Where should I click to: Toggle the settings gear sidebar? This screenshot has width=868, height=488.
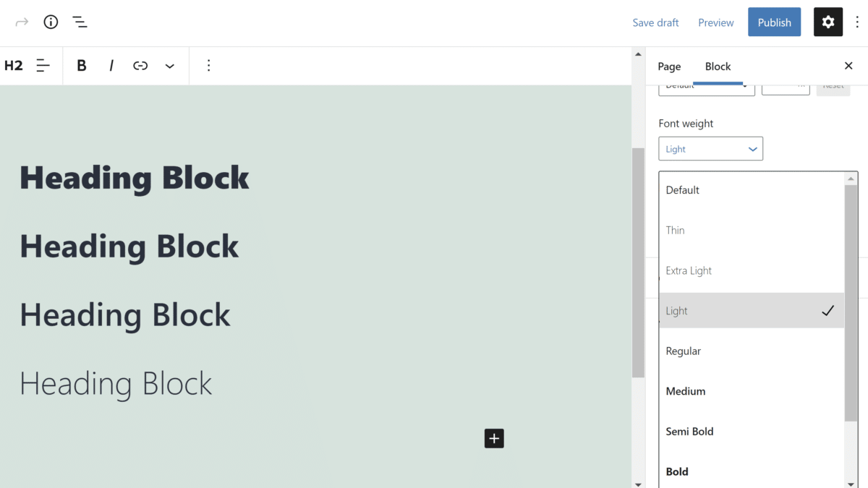(x=828, y=22)
